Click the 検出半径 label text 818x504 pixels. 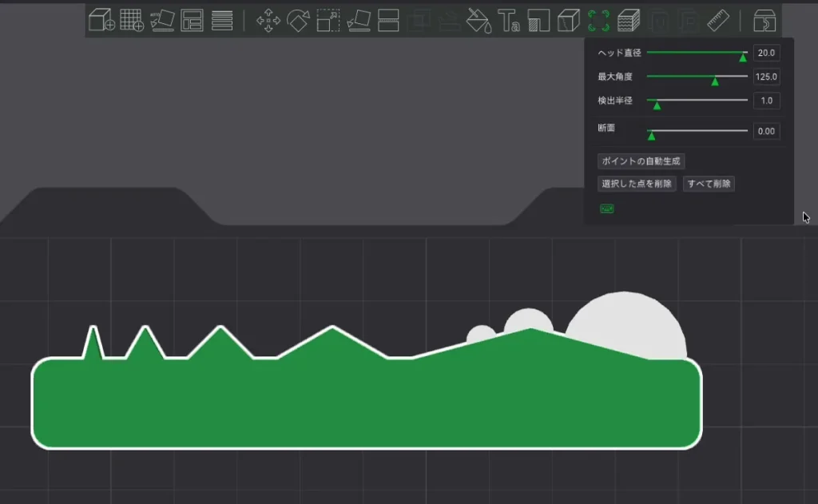tap(615, 101)
